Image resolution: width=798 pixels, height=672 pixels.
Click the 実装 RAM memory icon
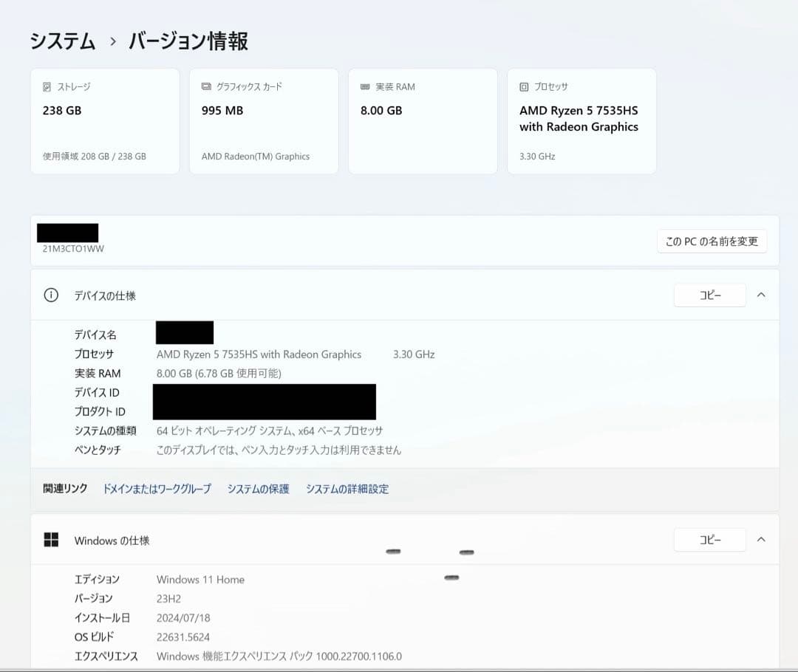click(x=364, y=86)
